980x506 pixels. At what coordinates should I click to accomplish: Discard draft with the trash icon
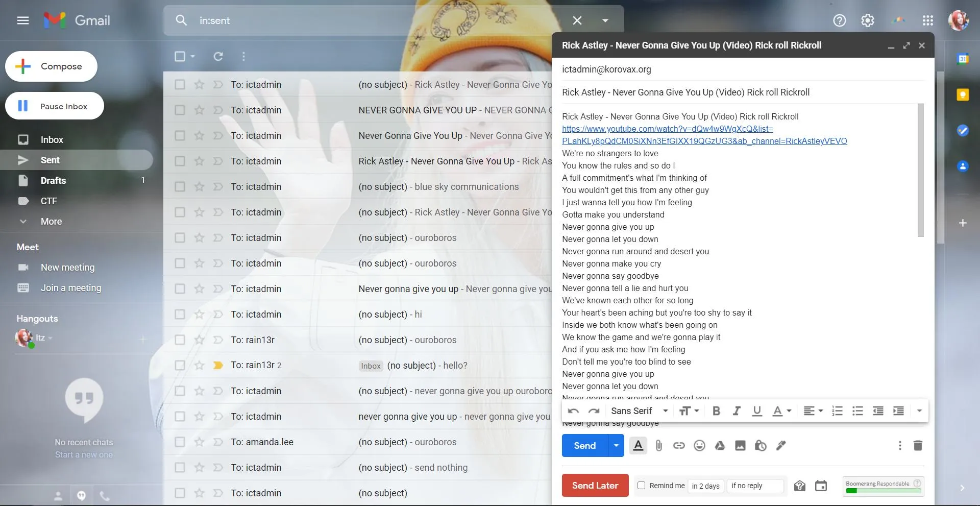click(x=918, y=446)
